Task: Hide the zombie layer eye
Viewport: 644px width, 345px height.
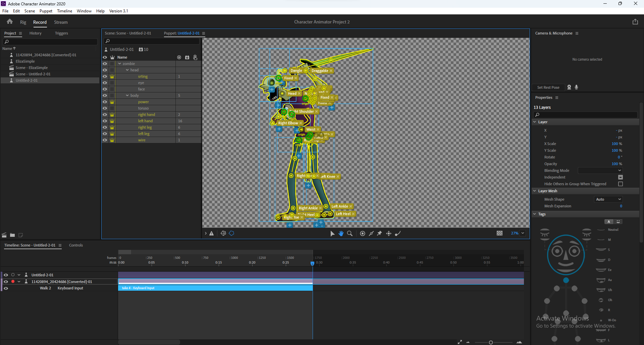Action: (105, 64)
